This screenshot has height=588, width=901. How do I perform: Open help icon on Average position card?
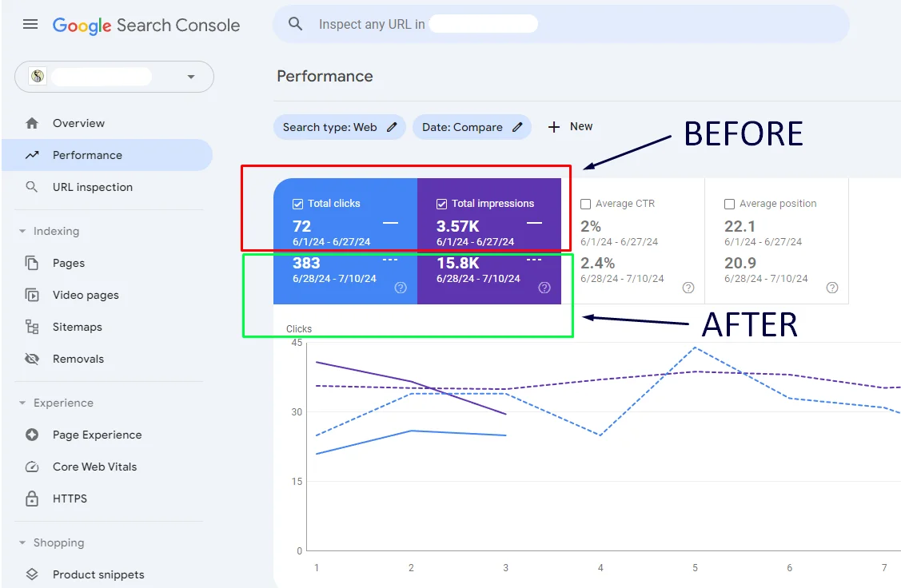(831, 288)
